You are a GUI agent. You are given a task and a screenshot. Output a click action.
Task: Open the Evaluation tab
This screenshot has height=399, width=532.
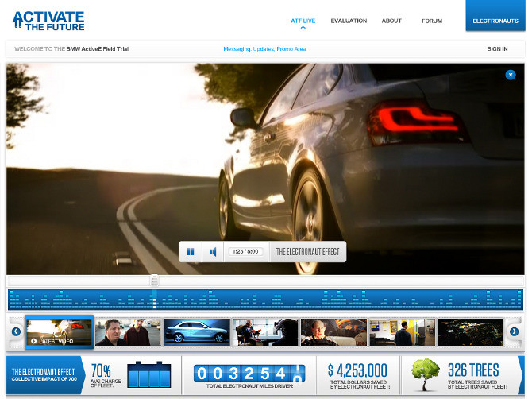[x=349, y=21]
